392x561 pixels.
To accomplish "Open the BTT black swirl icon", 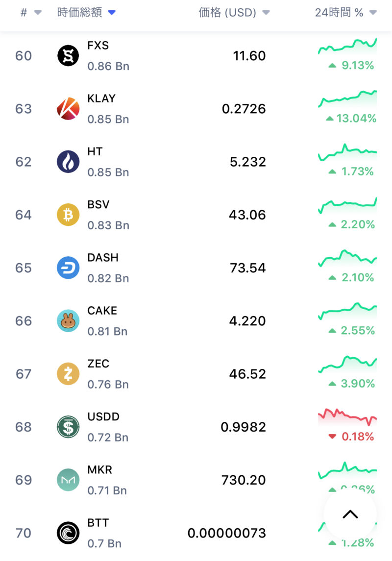I will (68, 533).
